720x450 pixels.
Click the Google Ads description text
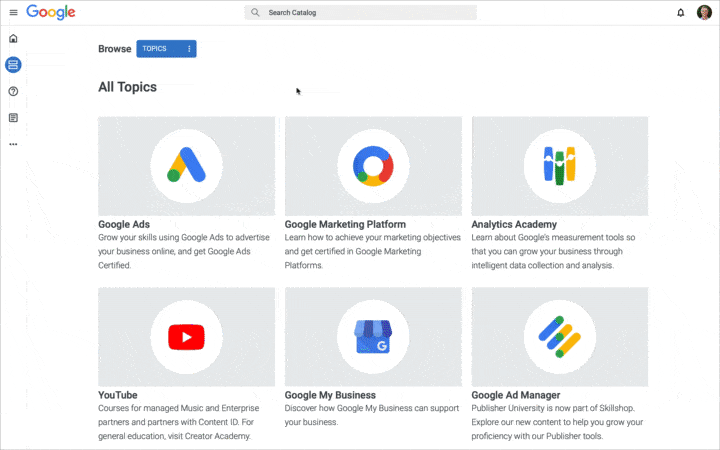click(x=184, y=251)
